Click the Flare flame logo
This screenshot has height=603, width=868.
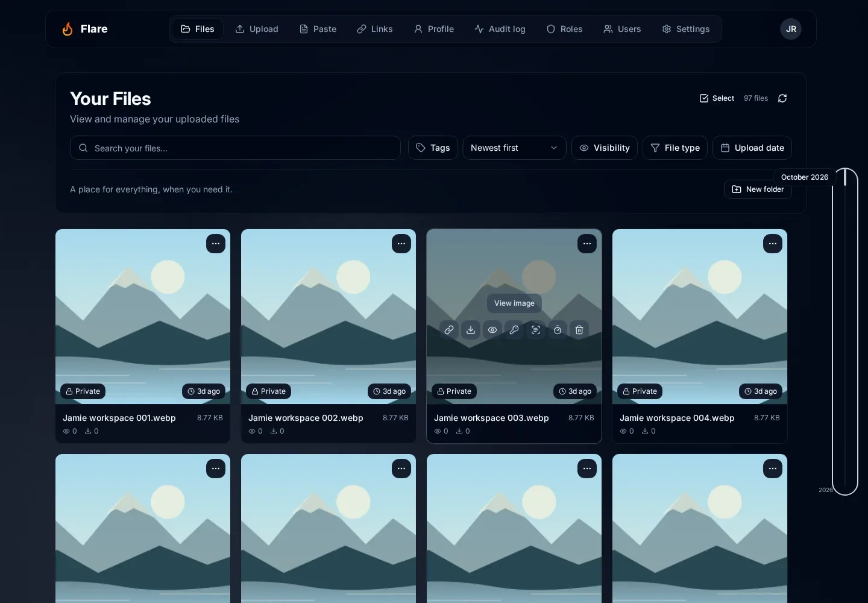[68, 29]
